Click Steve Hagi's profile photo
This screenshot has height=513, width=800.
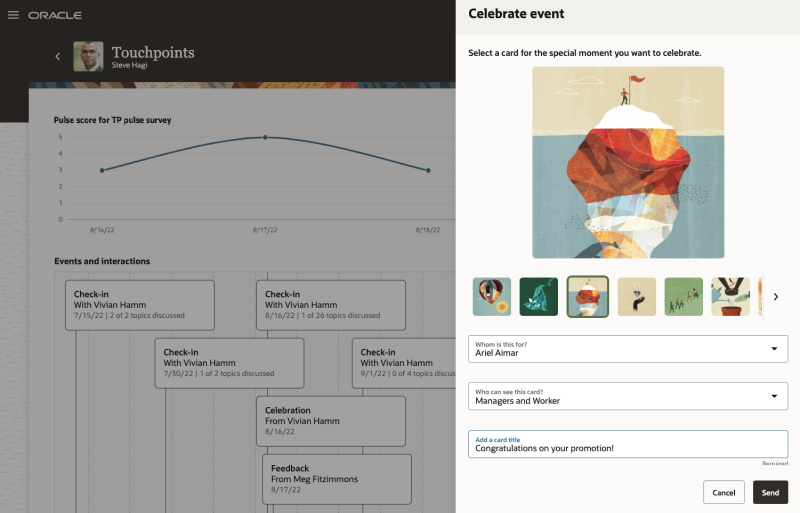[x=88, y=56]
